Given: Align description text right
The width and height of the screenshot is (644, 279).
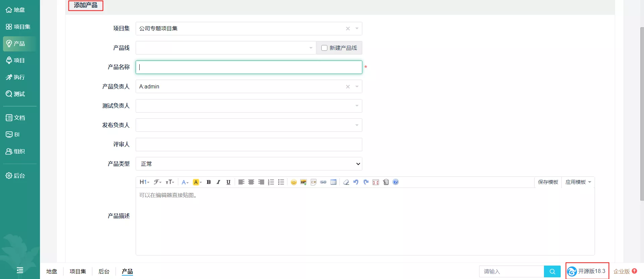Looking at the screenshot, I should point(261,182).
